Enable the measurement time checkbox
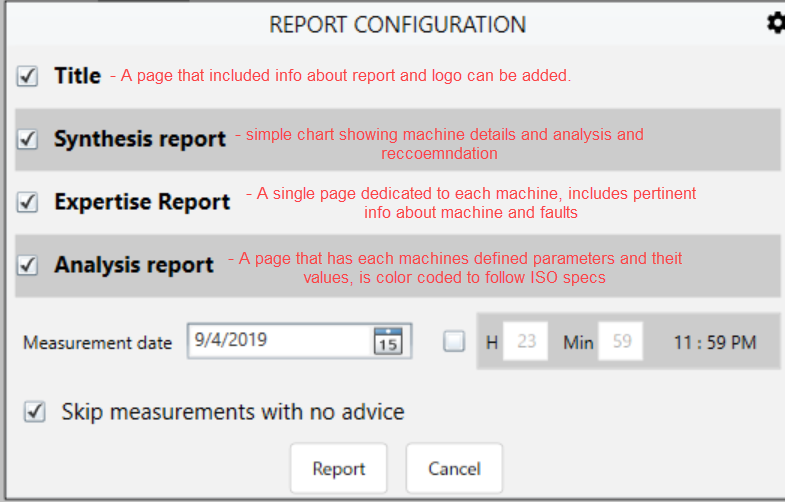This screenshot has height=502, width=785. (454, 341)
